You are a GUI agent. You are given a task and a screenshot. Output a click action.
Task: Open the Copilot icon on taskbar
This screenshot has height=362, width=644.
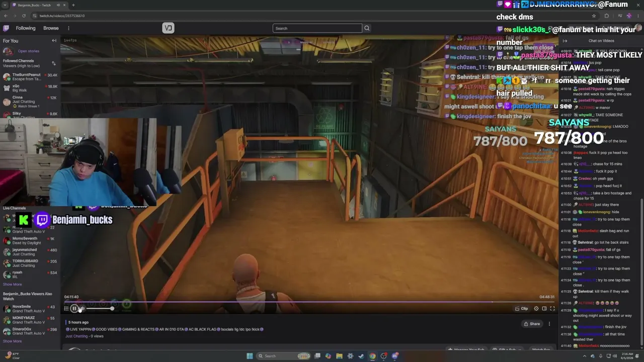coord(328,356)
